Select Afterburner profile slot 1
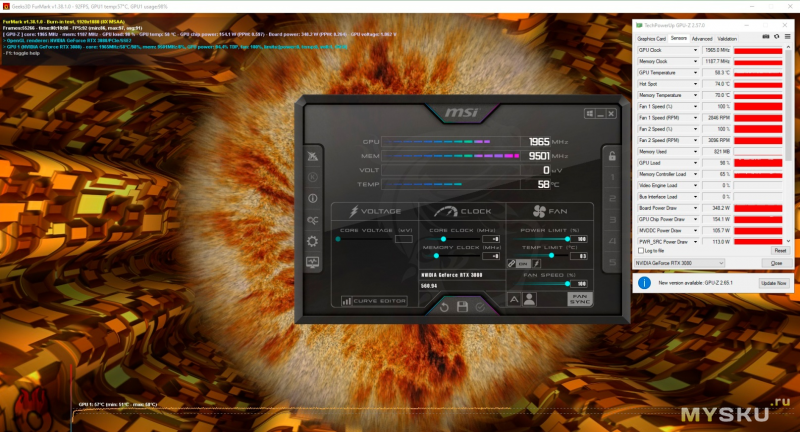Image resolution: width=800 pixels, height=432 pixels. 612,177
